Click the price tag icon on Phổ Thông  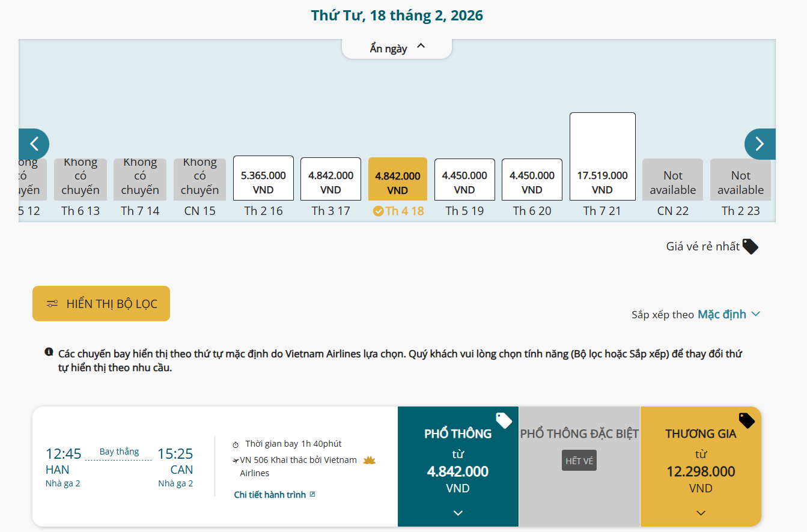(x=504, y=420)
